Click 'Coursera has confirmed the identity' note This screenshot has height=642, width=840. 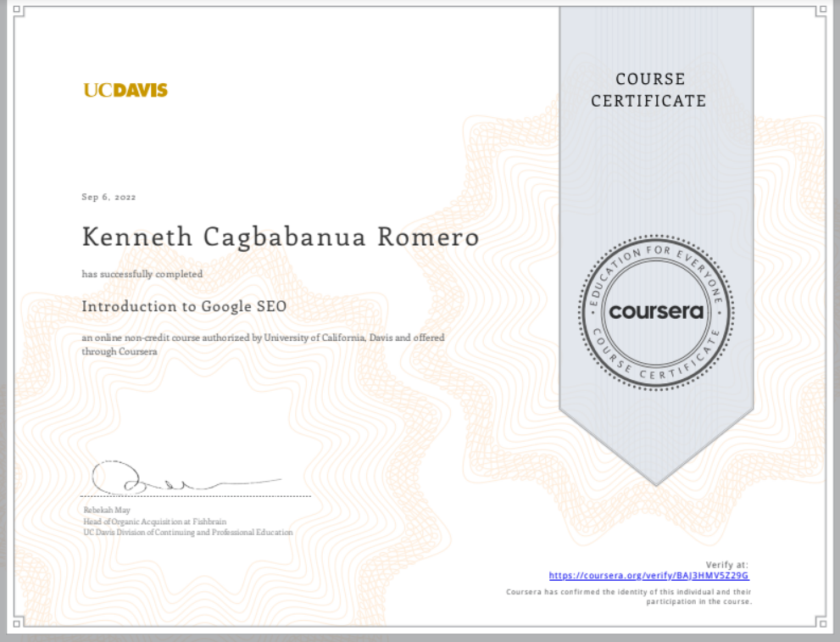[x=629, y=597]
